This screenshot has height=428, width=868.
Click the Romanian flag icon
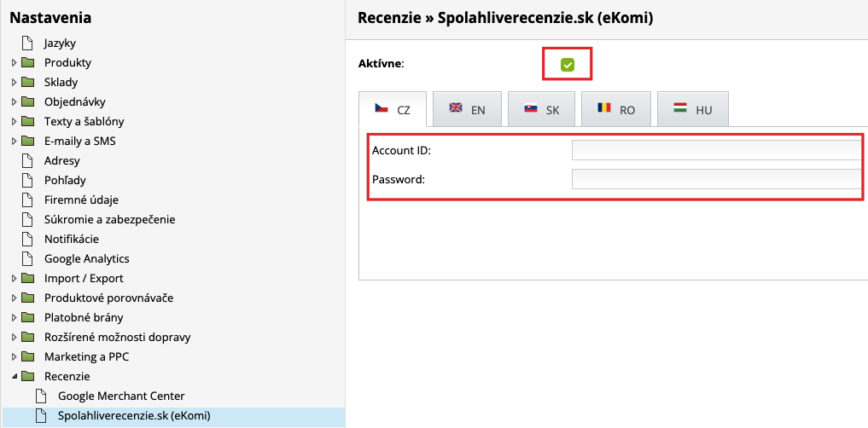coord(604,108)
